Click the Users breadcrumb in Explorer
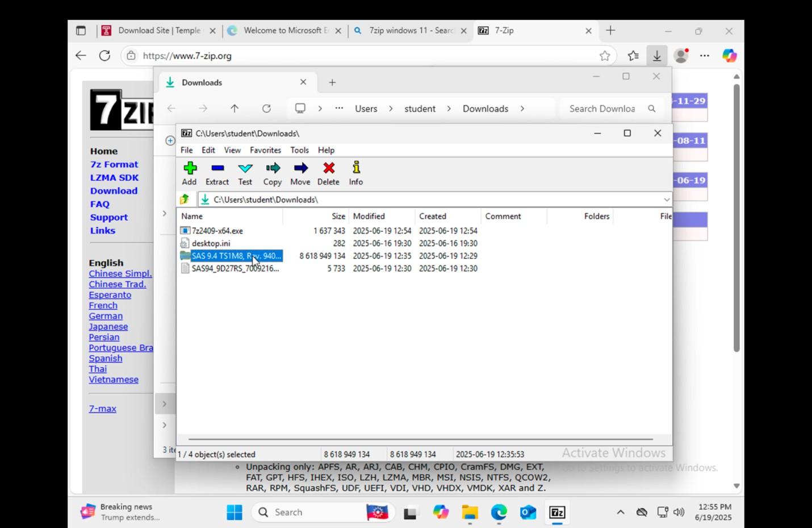Screen dimensions: 812x528 366,109
